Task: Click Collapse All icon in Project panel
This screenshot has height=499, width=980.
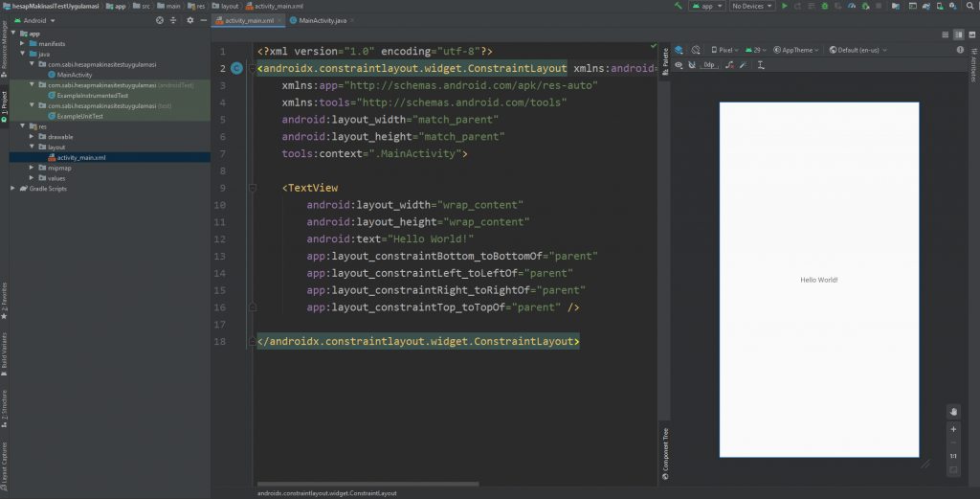Action: click(x=173, y=20)
